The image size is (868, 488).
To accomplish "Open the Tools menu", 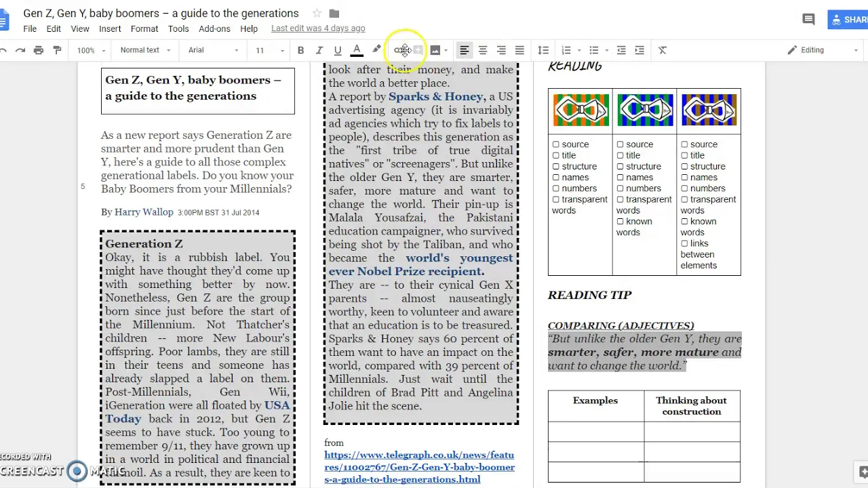I will (178, 28).
